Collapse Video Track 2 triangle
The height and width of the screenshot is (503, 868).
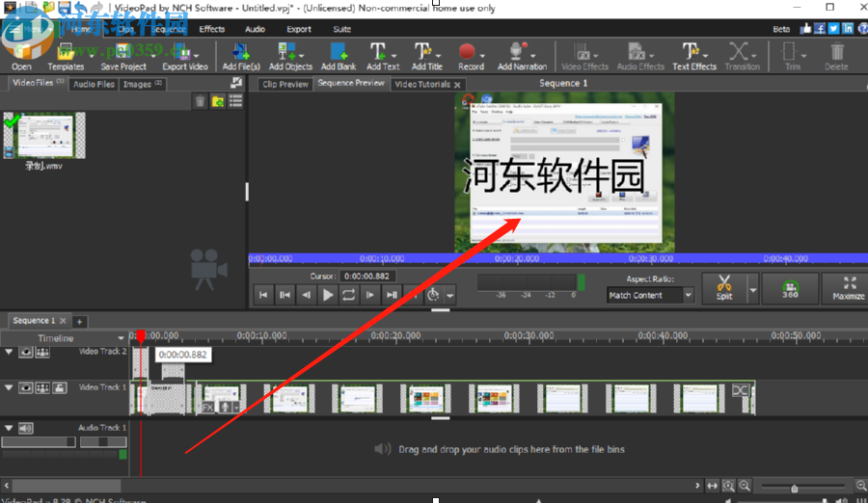(x=9, y=352)
